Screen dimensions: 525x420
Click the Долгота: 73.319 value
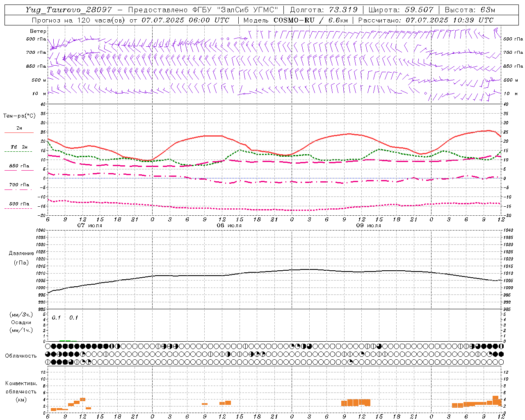(x=324, y=10)
